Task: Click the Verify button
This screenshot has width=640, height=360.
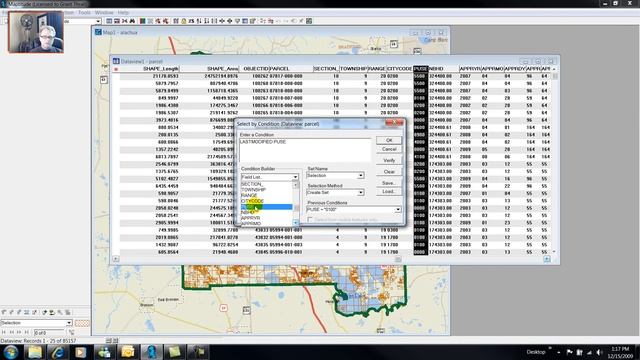Action: (389, 160)
